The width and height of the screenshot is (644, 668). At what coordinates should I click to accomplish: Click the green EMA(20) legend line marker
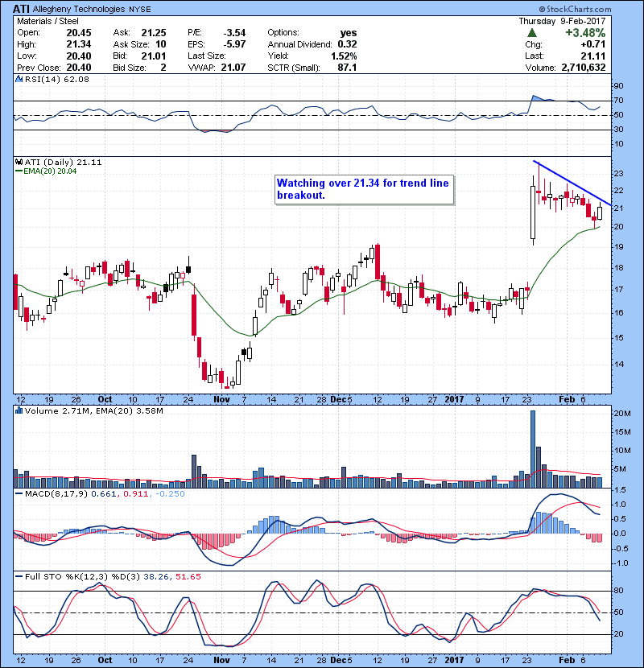pyautogui.click(x=19, y=171)
